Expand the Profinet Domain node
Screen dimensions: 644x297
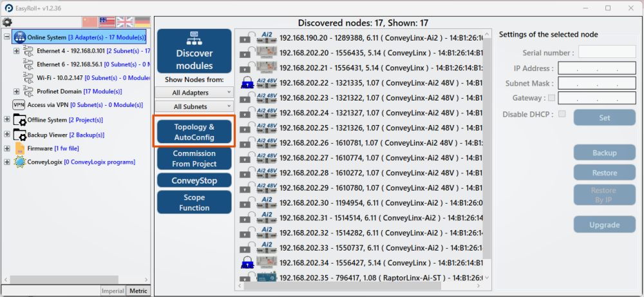[x=16, y=91]
